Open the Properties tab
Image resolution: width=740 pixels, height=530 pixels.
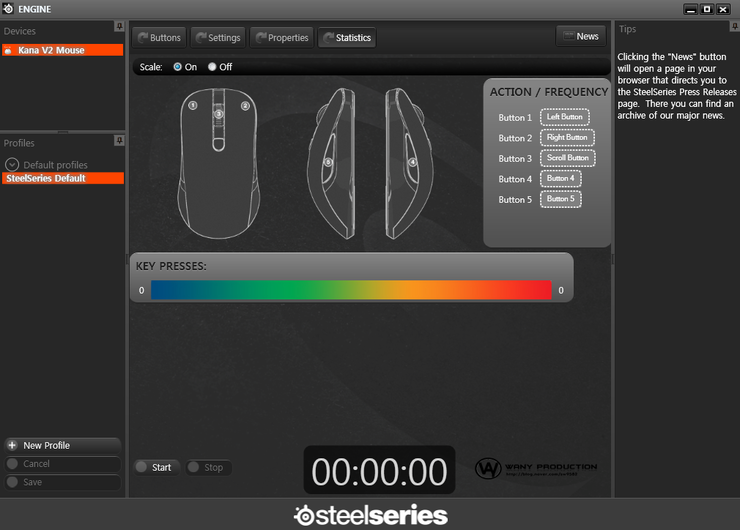[x=281, y=38]
